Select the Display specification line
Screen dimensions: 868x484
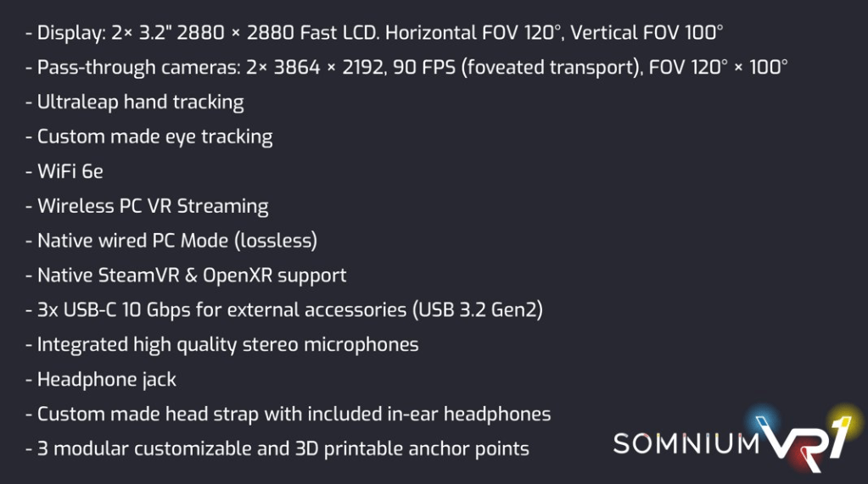[x=374, y=33]
